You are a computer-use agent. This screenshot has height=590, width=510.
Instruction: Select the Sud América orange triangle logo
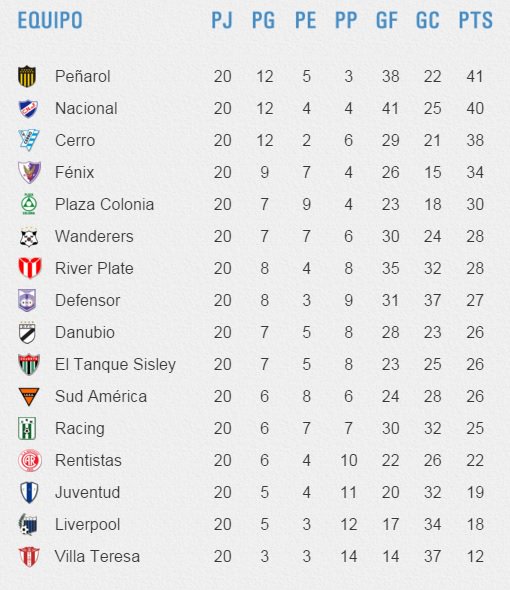click(x=29, y=397)
